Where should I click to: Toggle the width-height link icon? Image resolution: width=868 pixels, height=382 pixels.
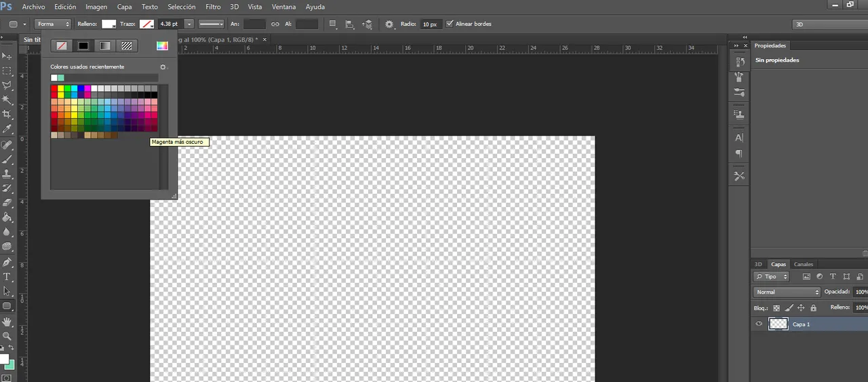(x=275, y=24)
